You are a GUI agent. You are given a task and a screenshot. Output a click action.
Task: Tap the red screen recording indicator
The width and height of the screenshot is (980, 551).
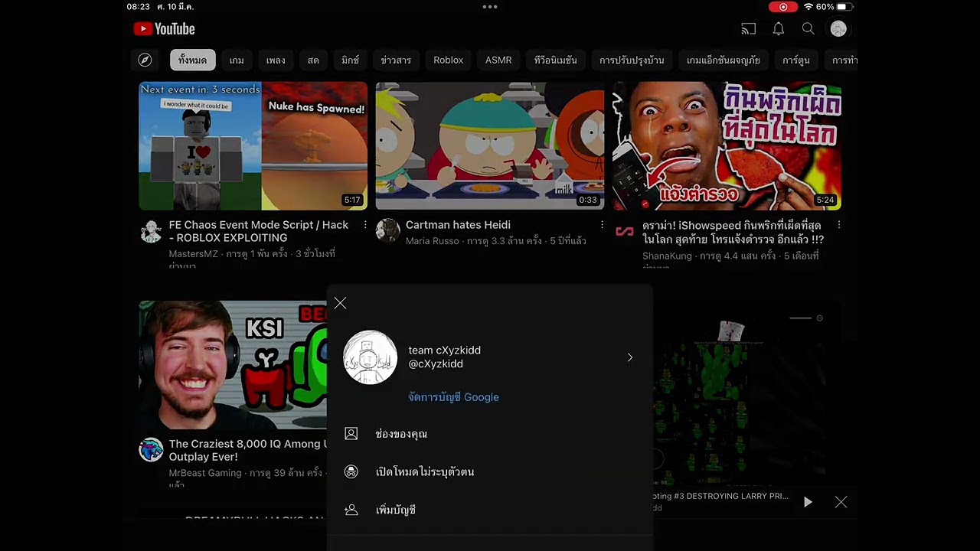tap(783, 7)
